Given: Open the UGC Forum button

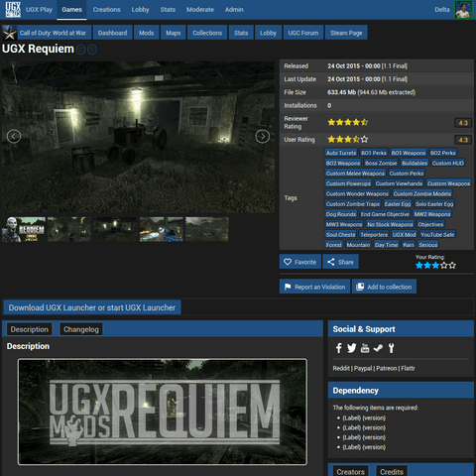Looking at the screenshot, I should pos(303,33).
